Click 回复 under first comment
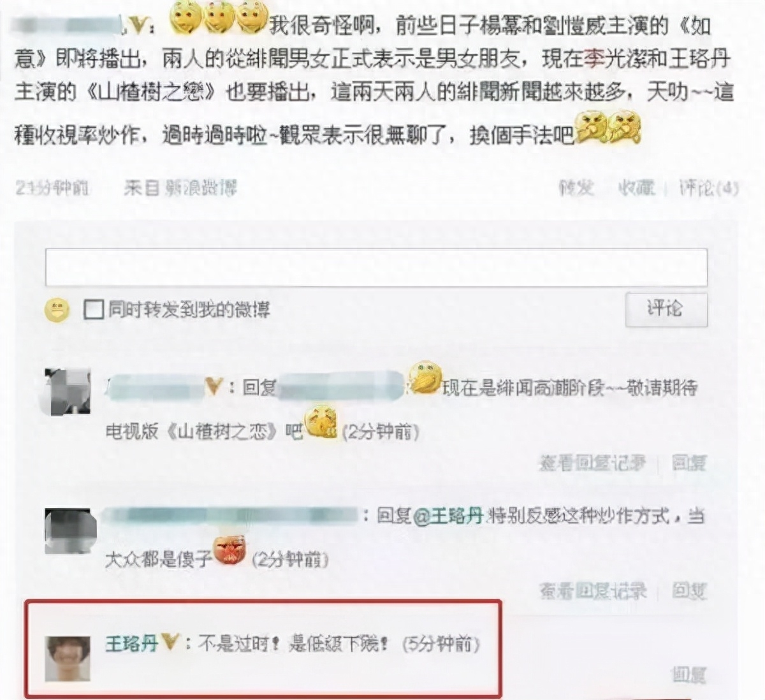The width and height of the screenshot is (765, 700). tap(688, 463)
